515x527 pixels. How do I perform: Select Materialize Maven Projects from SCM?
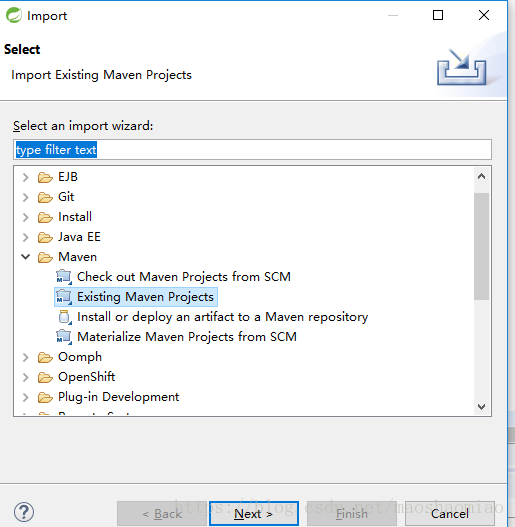(x=187, y=337)
